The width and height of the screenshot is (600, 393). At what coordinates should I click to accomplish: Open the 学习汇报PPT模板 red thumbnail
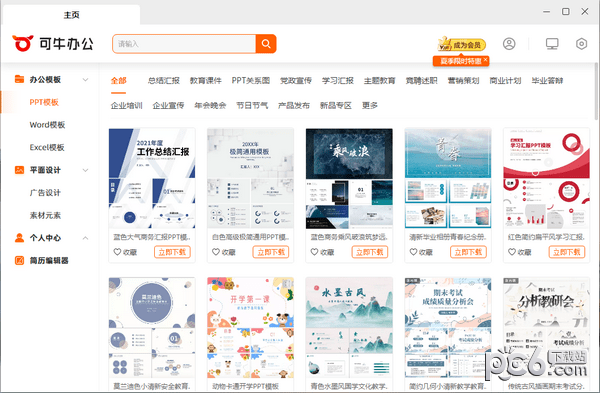[546, 178]
